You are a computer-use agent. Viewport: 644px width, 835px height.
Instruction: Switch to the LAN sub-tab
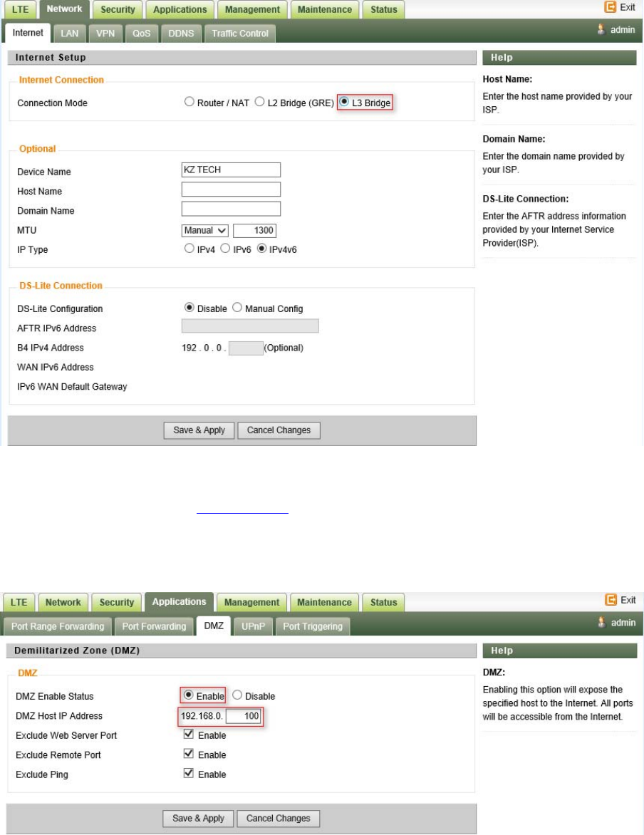pyautogui.click(x=69, y=33)
